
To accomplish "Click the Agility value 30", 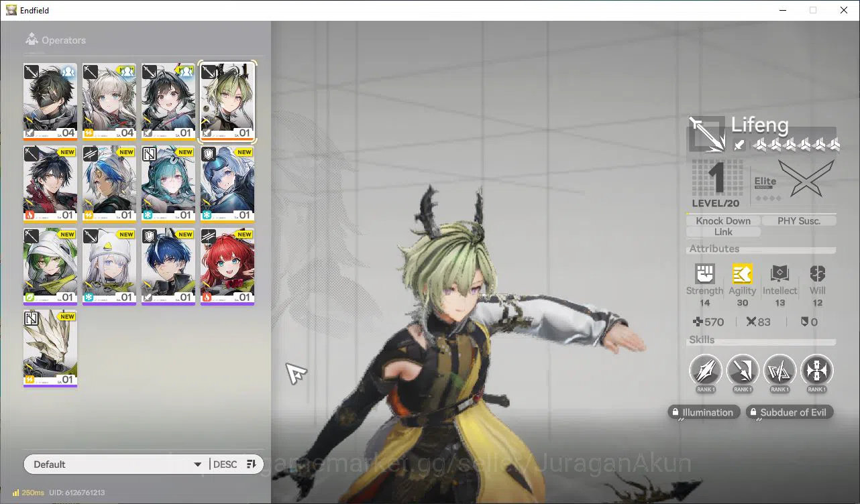I will (742, 303).
